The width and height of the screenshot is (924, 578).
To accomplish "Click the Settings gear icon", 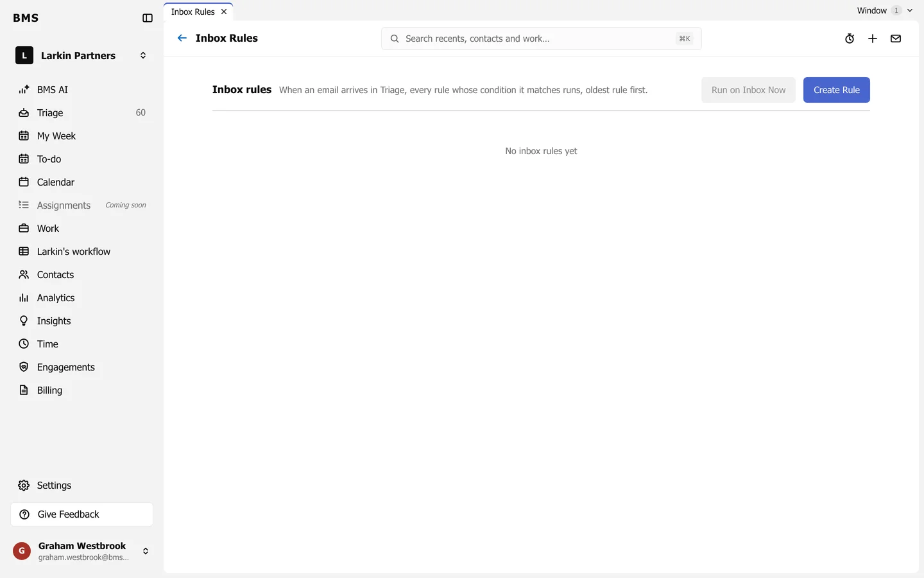I will click(24, 486).
